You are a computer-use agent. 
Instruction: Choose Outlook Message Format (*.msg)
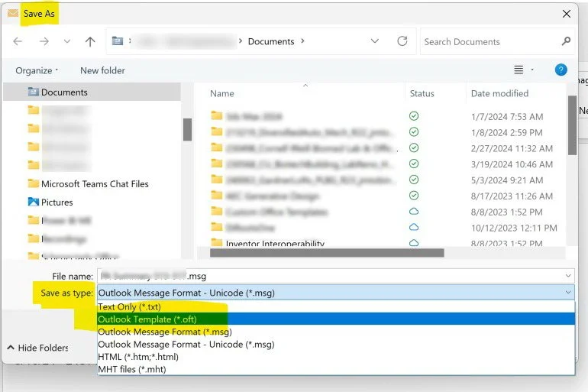click(x=336, y=332)
